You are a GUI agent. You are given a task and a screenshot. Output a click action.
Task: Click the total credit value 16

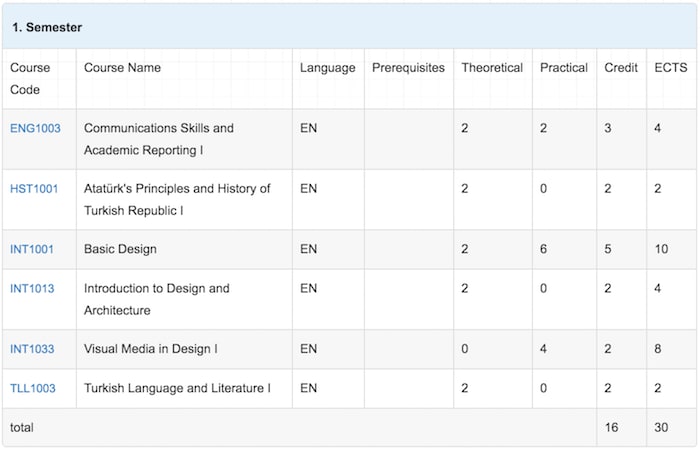pyautogui.click(x=611, y=427)
